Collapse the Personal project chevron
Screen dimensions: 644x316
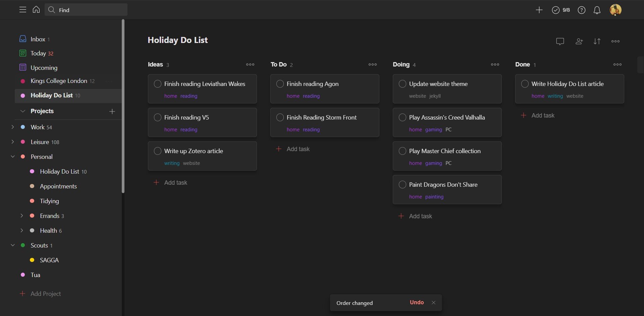tap(13, 156)
